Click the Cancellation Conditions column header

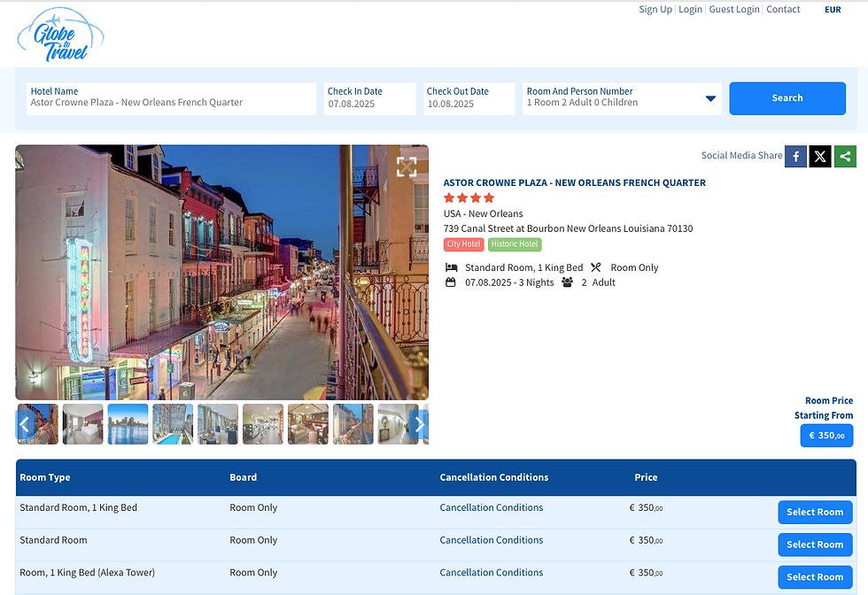click(x=494, y=477)
